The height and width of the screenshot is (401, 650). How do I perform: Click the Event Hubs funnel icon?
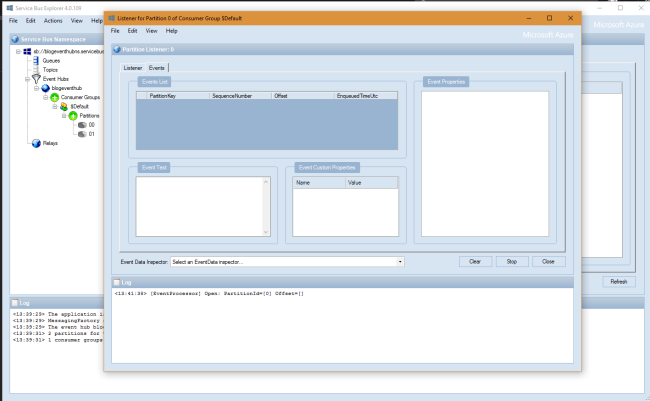click(36, 79)
